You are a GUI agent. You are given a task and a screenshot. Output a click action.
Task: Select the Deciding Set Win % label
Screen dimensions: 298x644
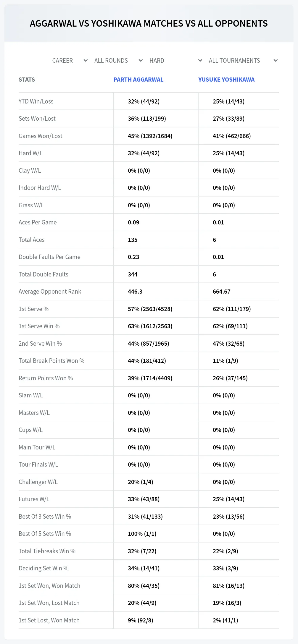pyautogui.click(x=44, y=568)
